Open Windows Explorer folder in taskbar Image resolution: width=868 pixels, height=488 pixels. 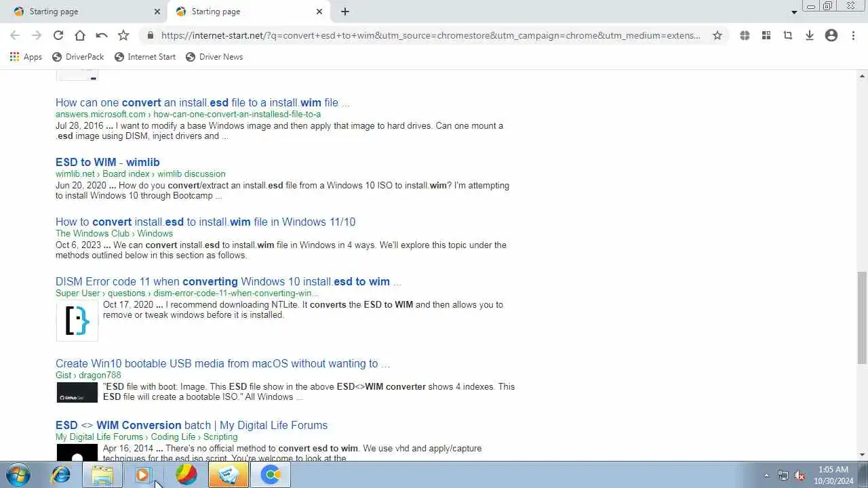point(102,475)
